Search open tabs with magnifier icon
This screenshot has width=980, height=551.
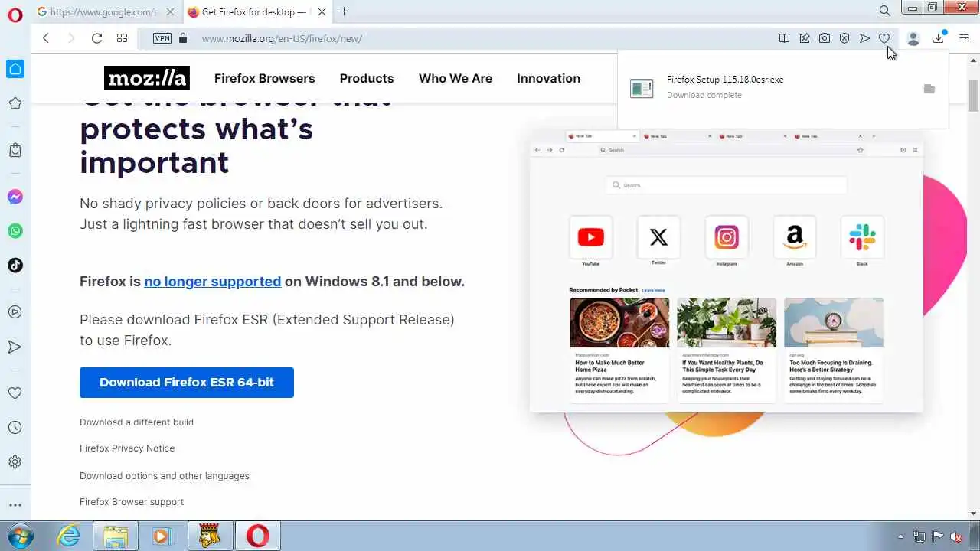click(x=885, y=11)
